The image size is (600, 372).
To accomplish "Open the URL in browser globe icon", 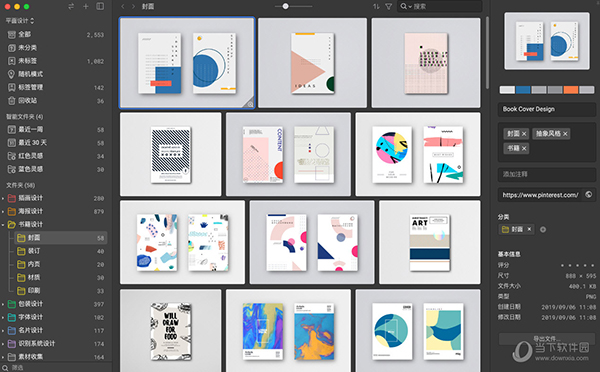I will (x=589, y=195).
